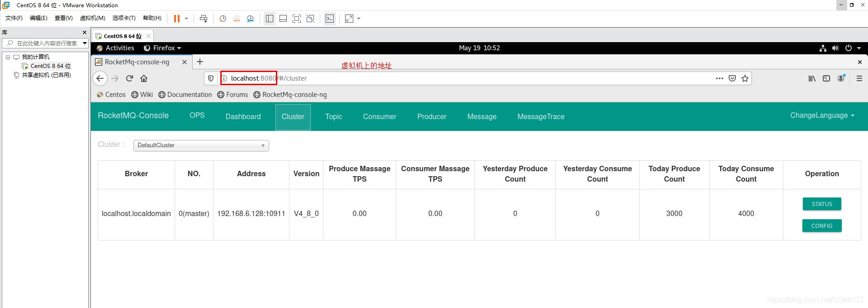Click the volume icon in top bar

coord(835,48)
